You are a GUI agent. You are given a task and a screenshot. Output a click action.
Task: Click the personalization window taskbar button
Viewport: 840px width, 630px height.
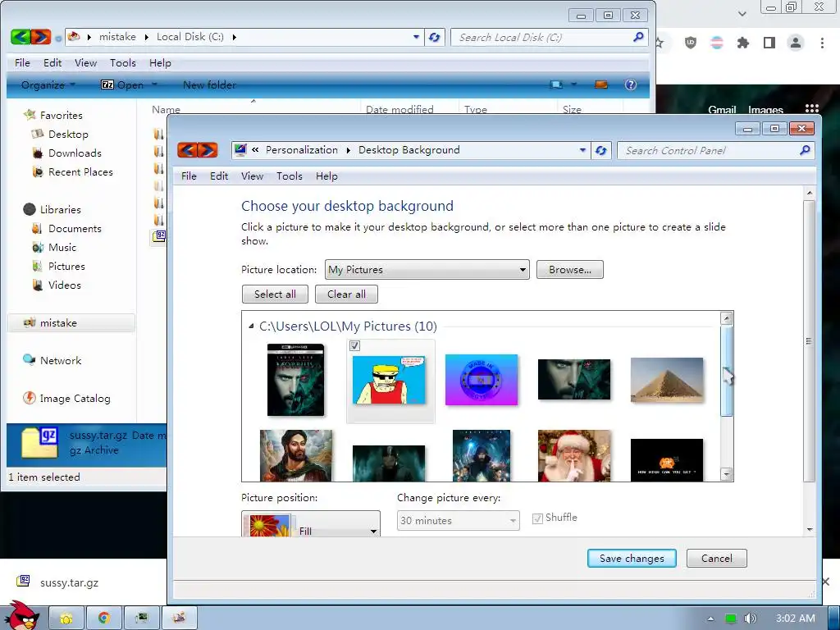[180, 619]
